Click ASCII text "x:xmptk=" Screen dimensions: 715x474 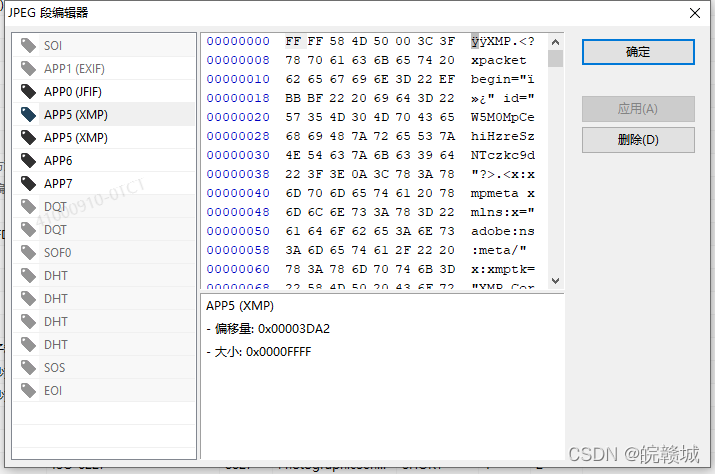(503, 269)
